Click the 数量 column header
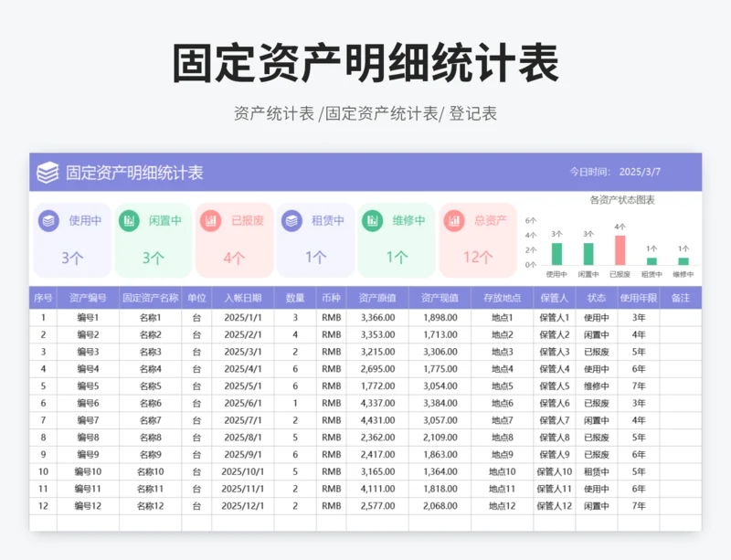This screenshot has width=731, height=560. tap(295, 298)
